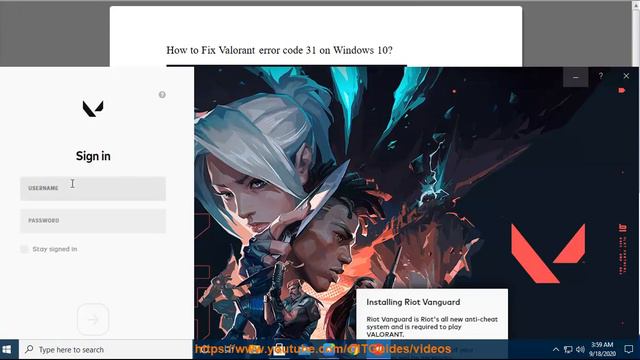Click the question mark help button in the Riot window

(601, 76)
